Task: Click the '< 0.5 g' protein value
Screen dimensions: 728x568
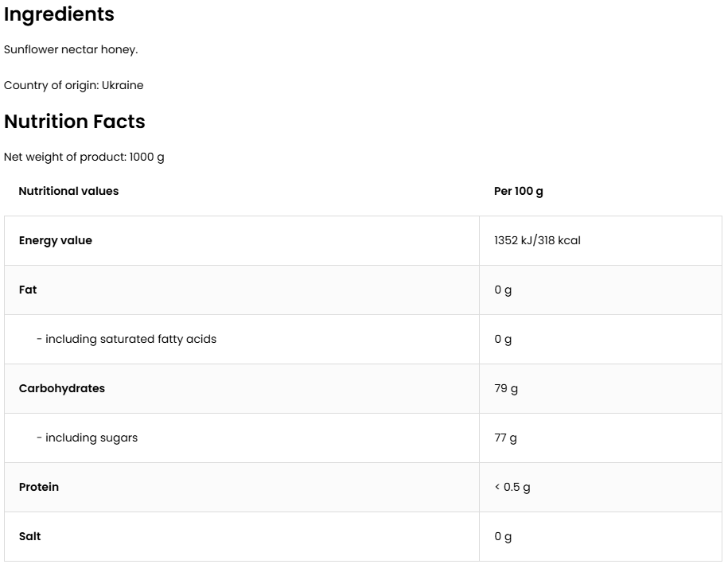Action: click(x=512, y=487)
